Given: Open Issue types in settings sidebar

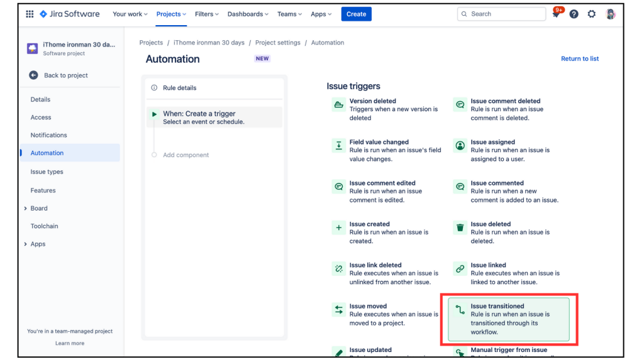Looking at the screenshot, I should coord(47,172).
